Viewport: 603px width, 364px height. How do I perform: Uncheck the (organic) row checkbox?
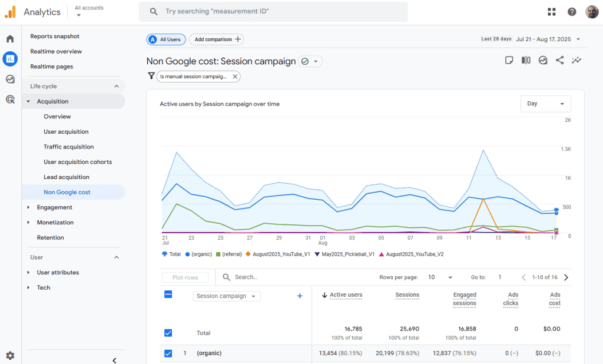(168, 353)
